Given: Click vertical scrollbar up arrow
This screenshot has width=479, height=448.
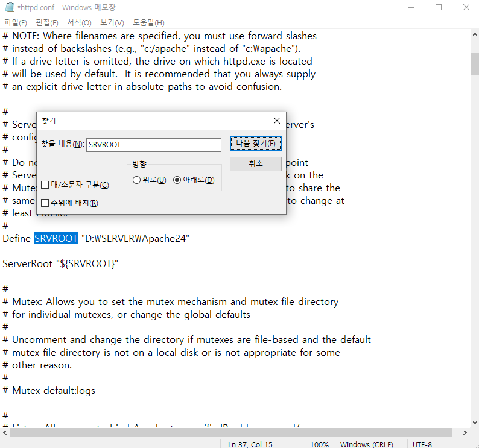Looking at the screenshot, I should tap(474, 34).
